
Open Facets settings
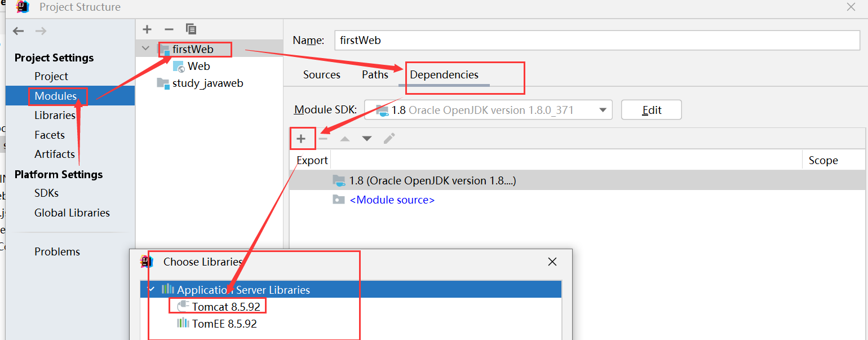50,135
